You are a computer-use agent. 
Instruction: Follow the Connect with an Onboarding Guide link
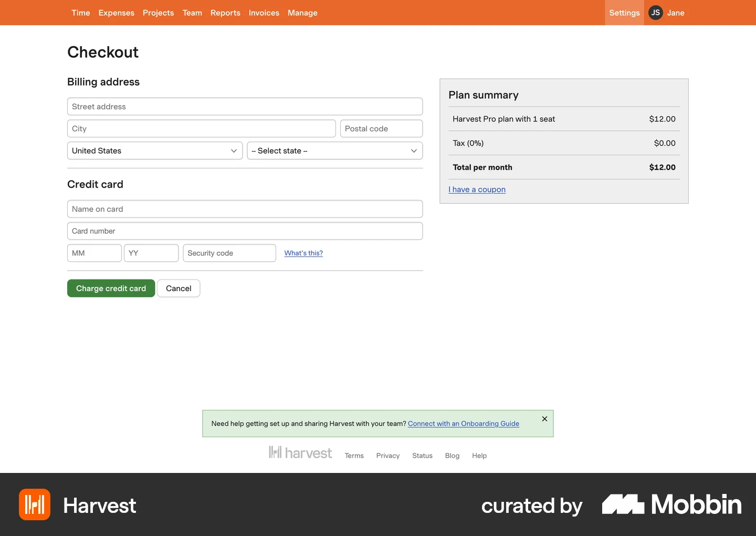tap(464, 424)
